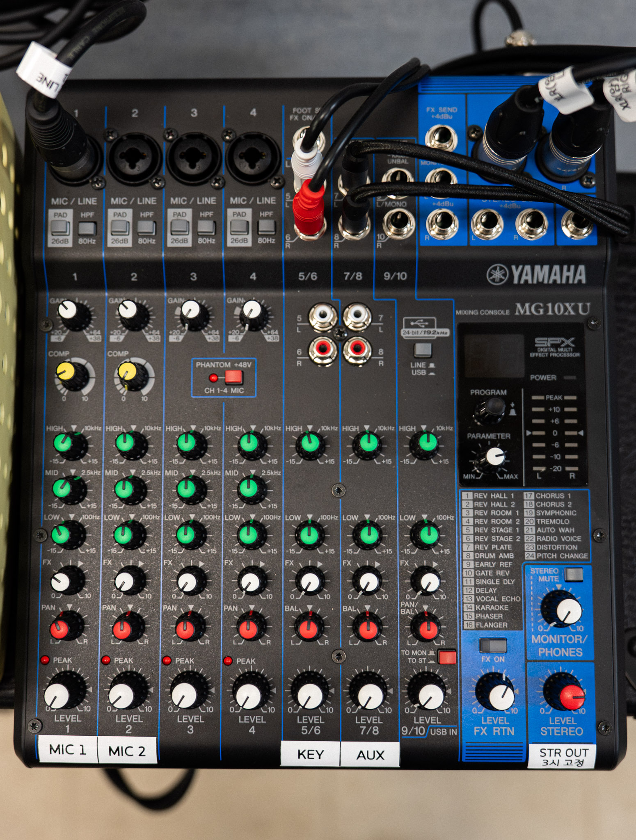Click the SPX effect processor logo
The image size is (636, 840).
point(555,342)
